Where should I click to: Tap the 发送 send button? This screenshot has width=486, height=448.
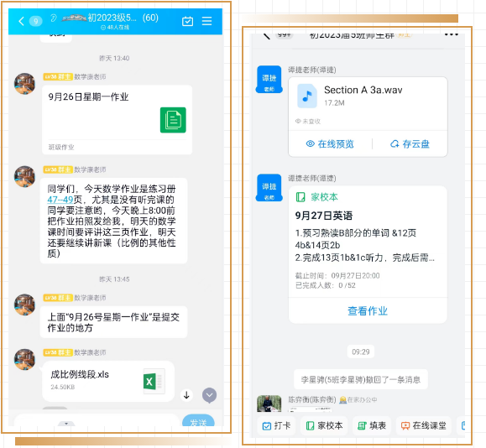coord(198,421)
